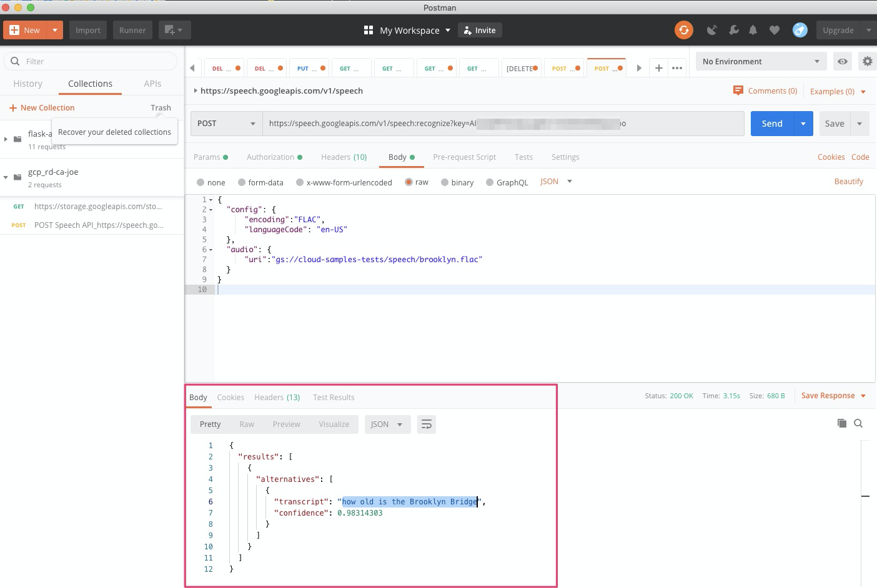Switch response view to Raw
Image resolution: width=877 pixels, height=588 pixels.
coord(247,424)
